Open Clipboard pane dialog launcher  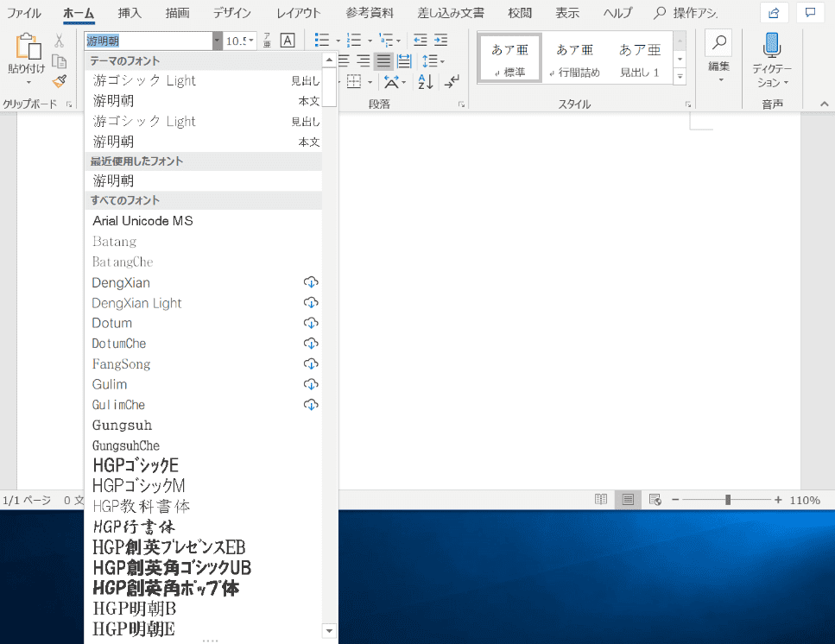click(x=69, y=104)
